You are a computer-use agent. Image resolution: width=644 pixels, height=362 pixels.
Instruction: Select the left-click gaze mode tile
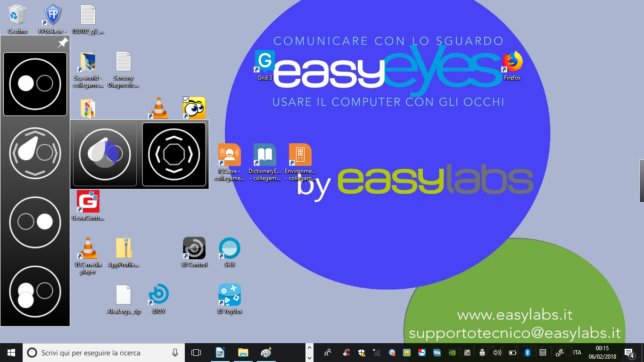35,84
